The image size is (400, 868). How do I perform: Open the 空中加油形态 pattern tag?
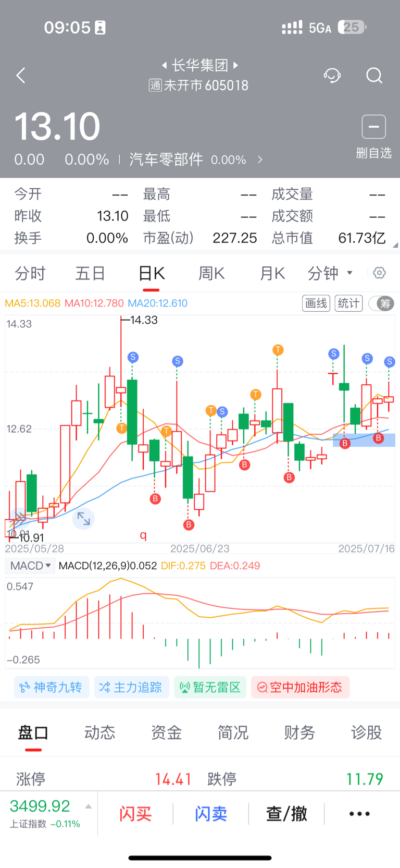tap(300, 688)
